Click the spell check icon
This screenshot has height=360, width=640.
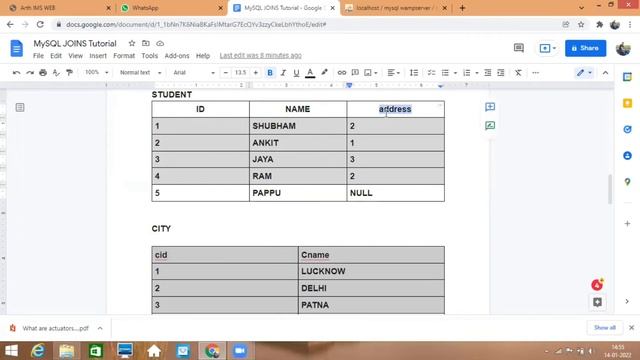[x=56, y=73]
